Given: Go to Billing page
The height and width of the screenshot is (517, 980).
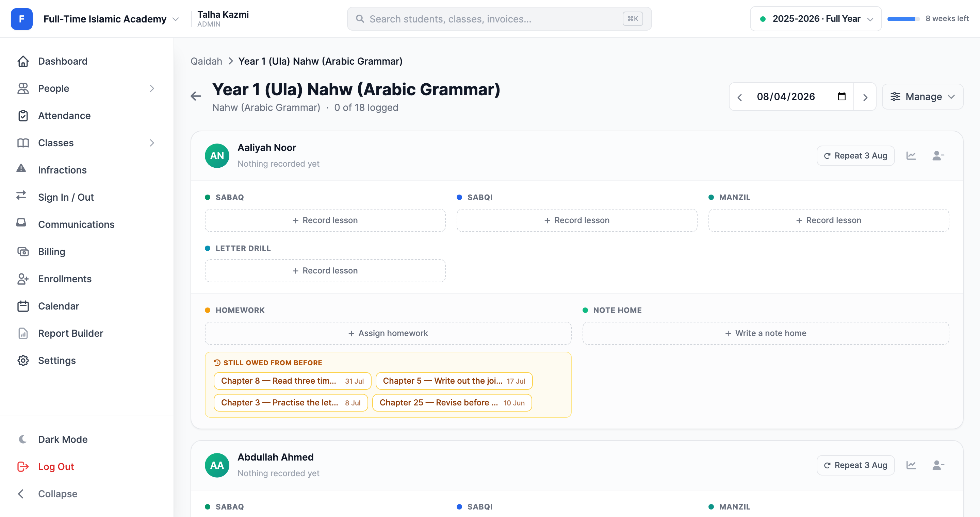Looking at the screenshot, I should point(52,252).
